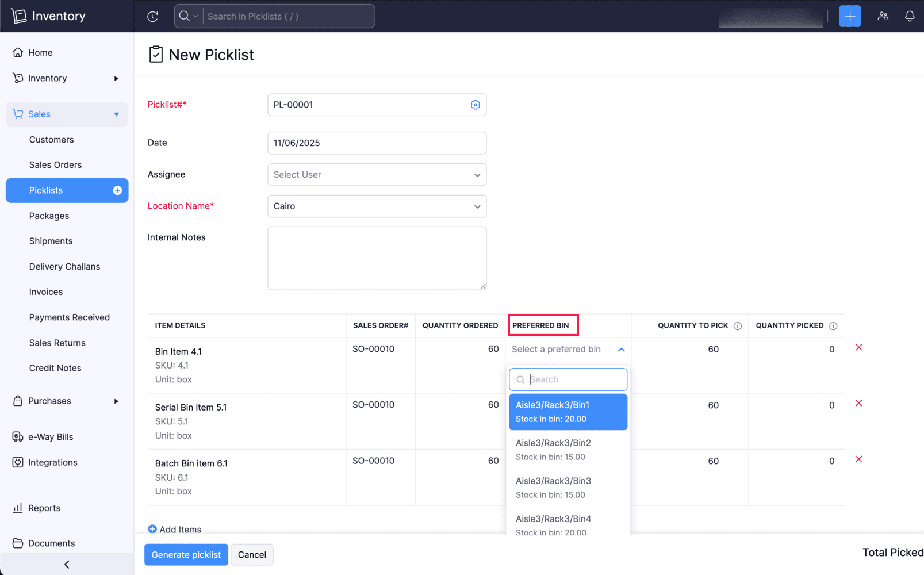This screenshot has width=924, height=575.
Task: Show Quantity To Pick info tooltip
Action: click(738, 326)
